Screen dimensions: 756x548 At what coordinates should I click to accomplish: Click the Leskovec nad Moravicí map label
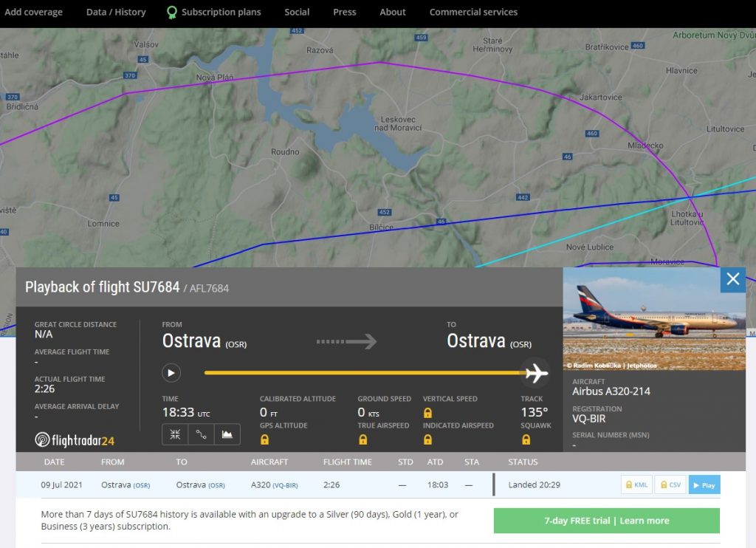(x=398, y=123)
